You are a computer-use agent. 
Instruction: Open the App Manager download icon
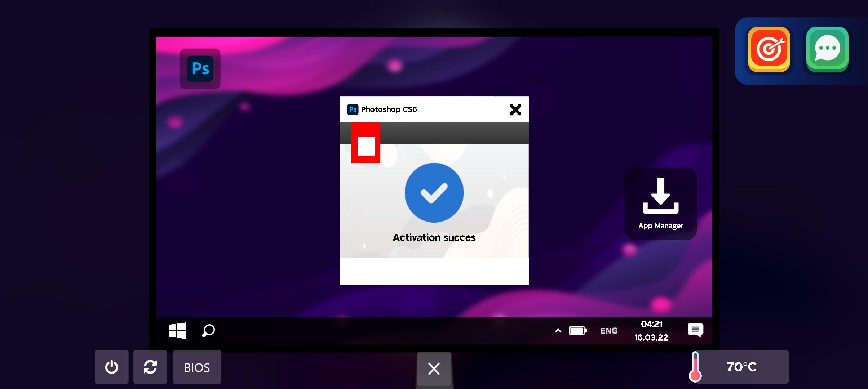[660, 204]
